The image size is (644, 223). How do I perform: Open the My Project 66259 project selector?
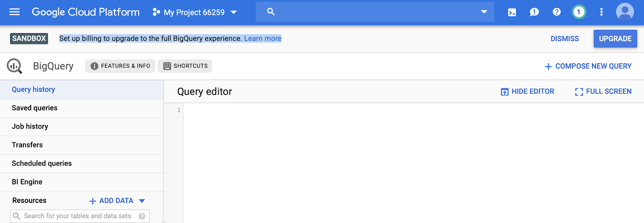(195, 12)
